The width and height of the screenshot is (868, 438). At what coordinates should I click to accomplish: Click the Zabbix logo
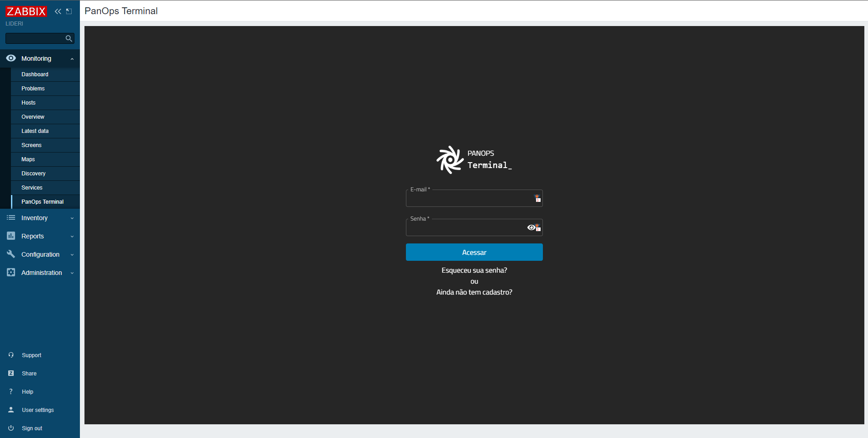(26, 11)
